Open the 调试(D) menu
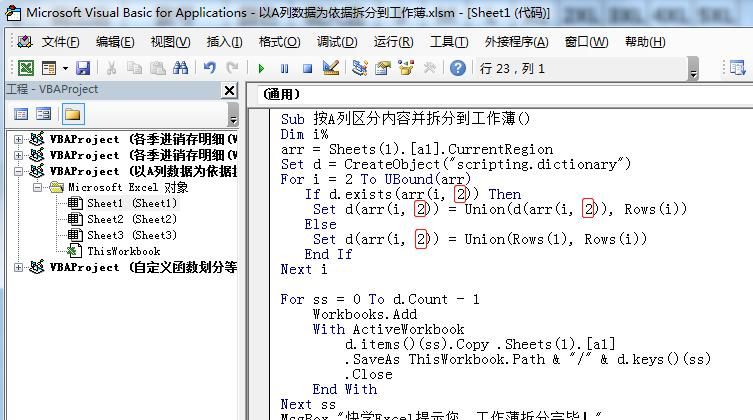Screen dimensions: 753x420 pyautogui.click(x=337, y=42)
